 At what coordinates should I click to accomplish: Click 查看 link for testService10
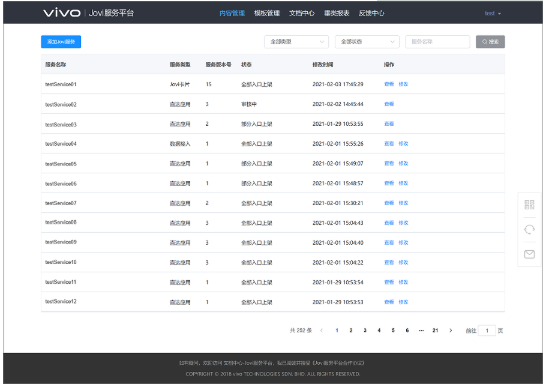[x=389, y=262]
